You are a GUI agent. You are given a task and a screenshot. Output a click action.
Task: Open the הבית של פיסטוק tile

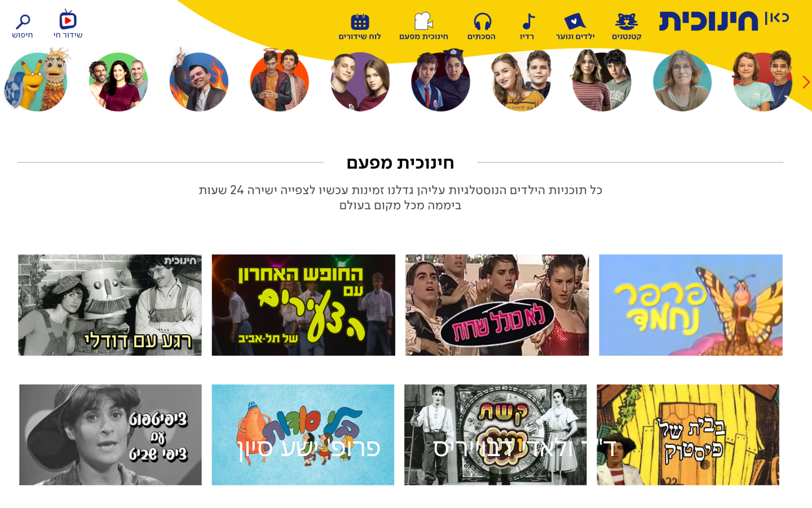point(688,435)
